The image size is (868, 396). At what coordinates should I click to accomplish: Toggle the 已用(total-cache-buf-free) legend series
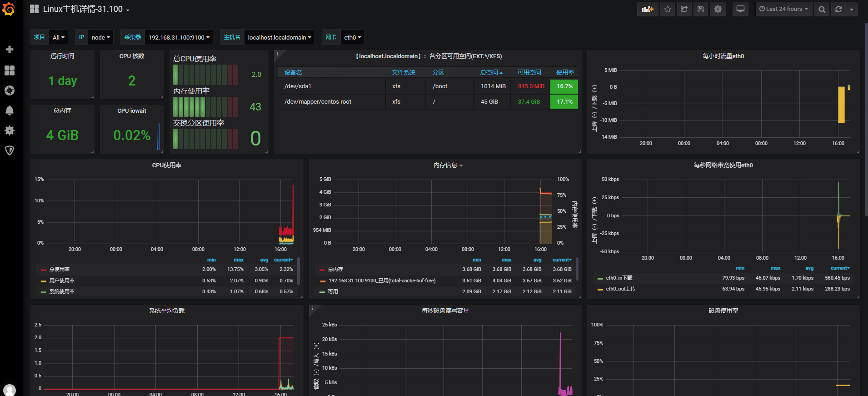click(382, 281)
